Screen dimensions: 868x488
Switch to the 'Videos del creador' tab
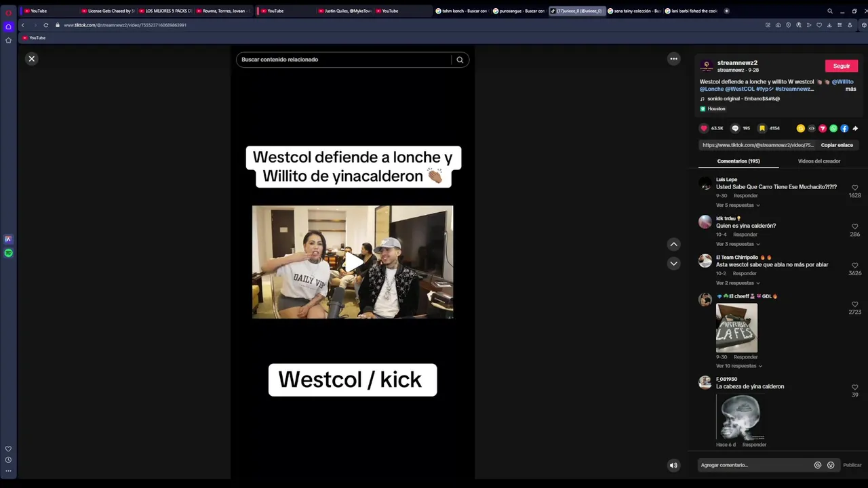click(x=819, y=161)
